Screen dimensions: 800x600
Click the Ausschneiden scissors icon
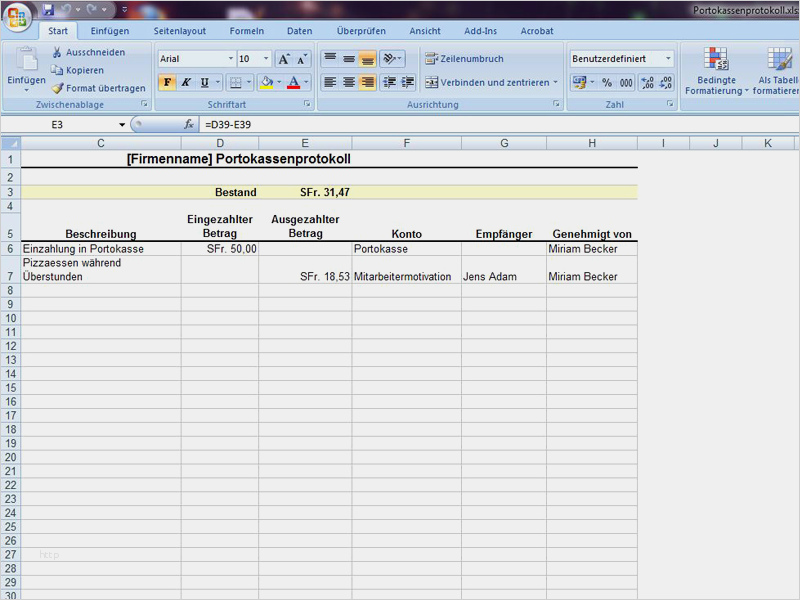[x=58, y=52]
